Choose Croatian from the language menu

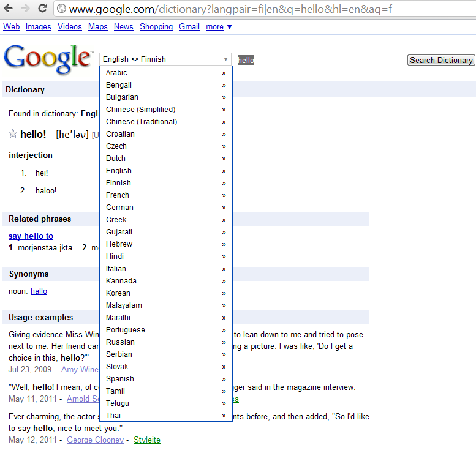click(x=166, y=134)
